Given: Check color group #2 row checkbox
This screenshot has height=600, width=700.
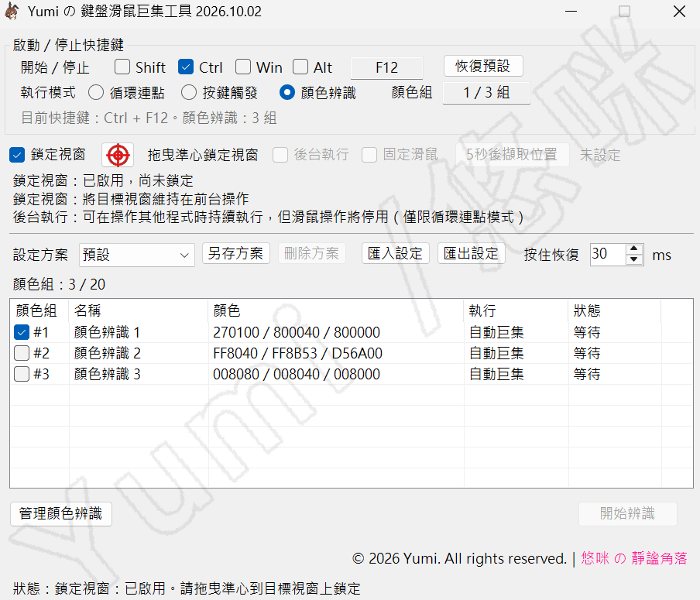Looking at the screenshot, I should [22, 353].
